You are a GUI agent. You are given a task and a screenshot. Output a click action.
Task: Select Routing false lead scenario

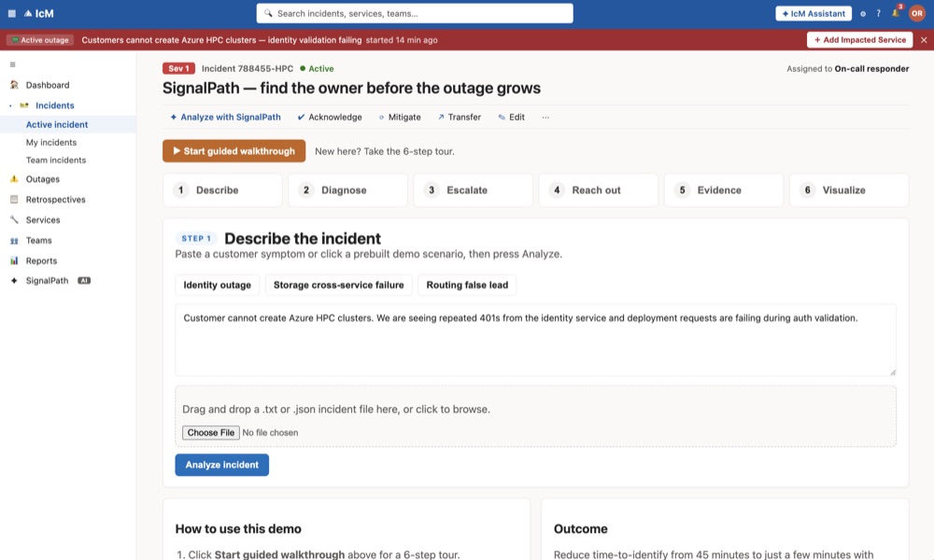(467, 285)
